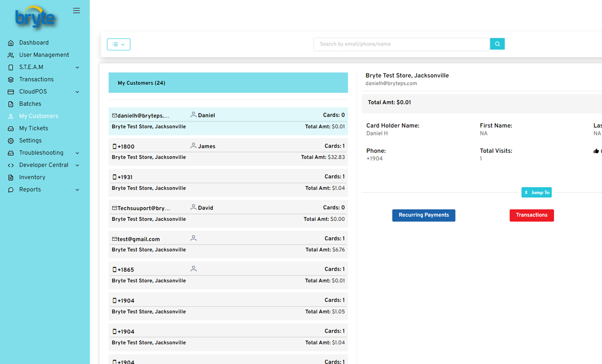Select customer row danielh@bryteps.... Daniel

228,121
